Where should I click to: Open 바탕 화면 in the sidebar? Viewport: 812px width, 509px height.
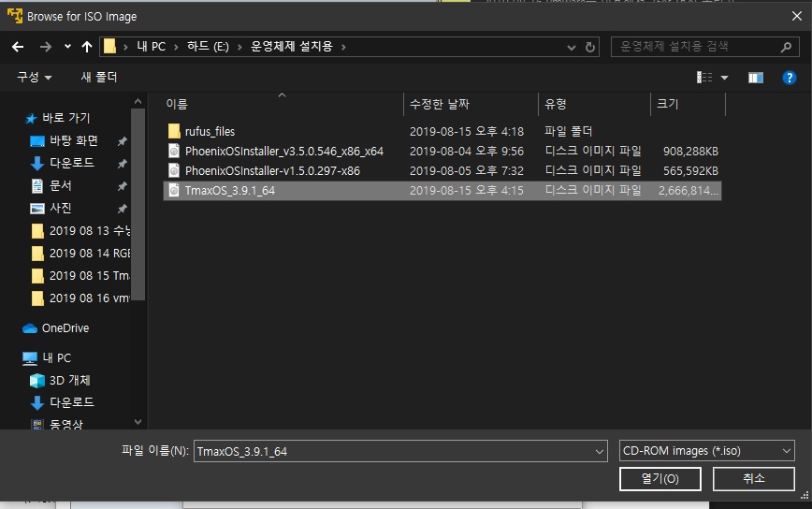click(x=74, y=141)
